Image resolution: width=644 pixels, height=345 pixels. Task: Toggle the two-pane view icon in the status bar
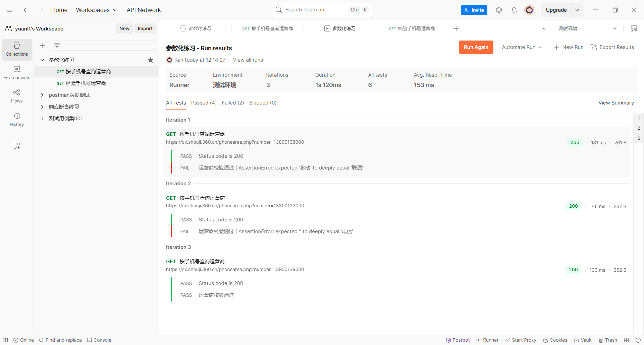626,340
